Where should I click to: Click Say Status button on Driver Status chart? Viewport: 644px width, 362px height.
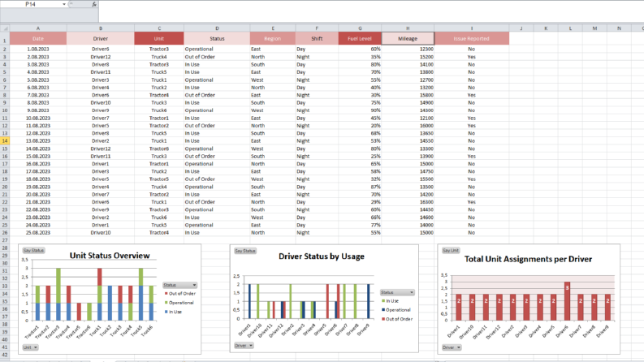(x=245, y=251)
